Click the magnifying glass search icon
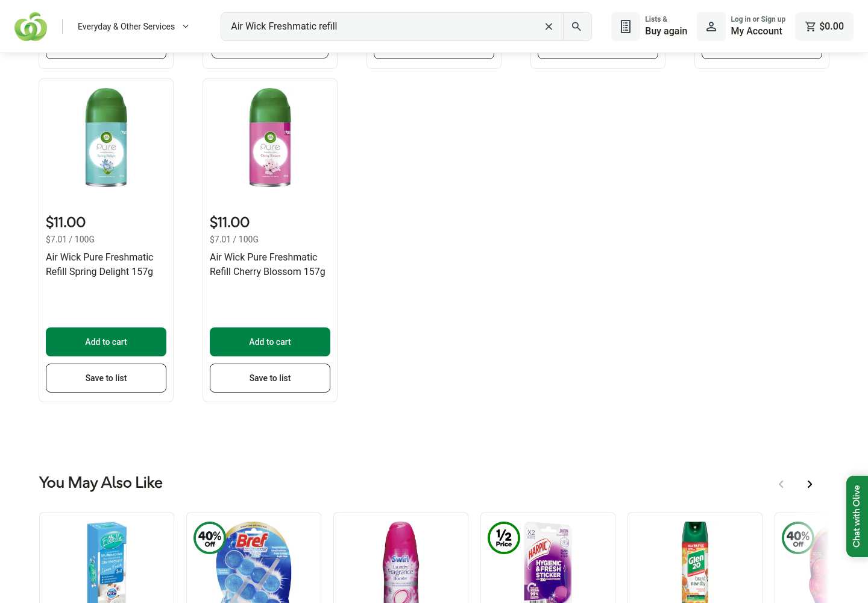Image resolution: width=868 pixels, height=603 pixels. point(577,27)
